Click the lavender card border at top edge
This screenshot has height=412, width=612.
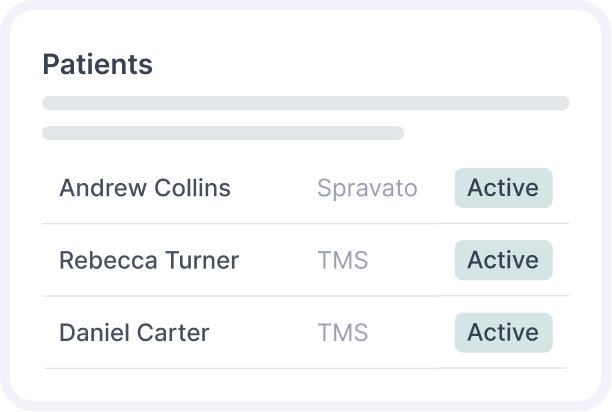coord(305,5)
